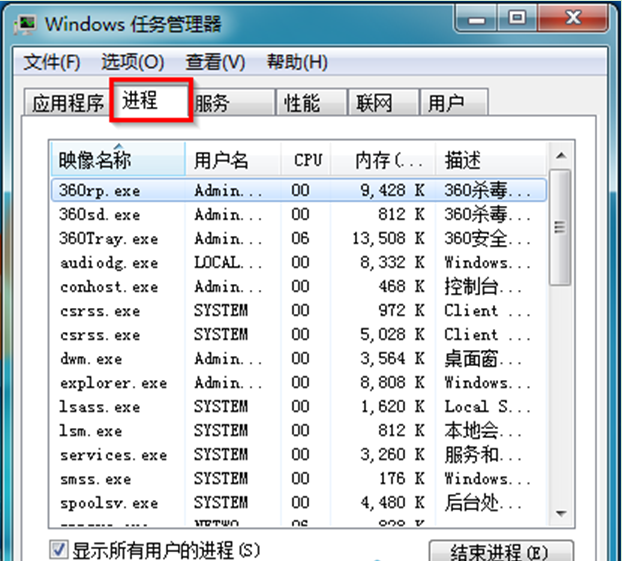Click the 4,480 K memory value
Image resolution: width=622 pixels, height=561 pixels.
pyautogui.click(x=393, y=503)
